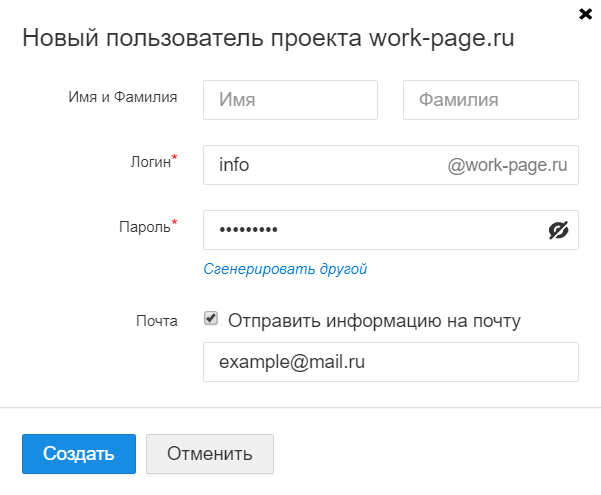
Task: Focus the 'Фамилия' last name field
Action: coord(490,100)
